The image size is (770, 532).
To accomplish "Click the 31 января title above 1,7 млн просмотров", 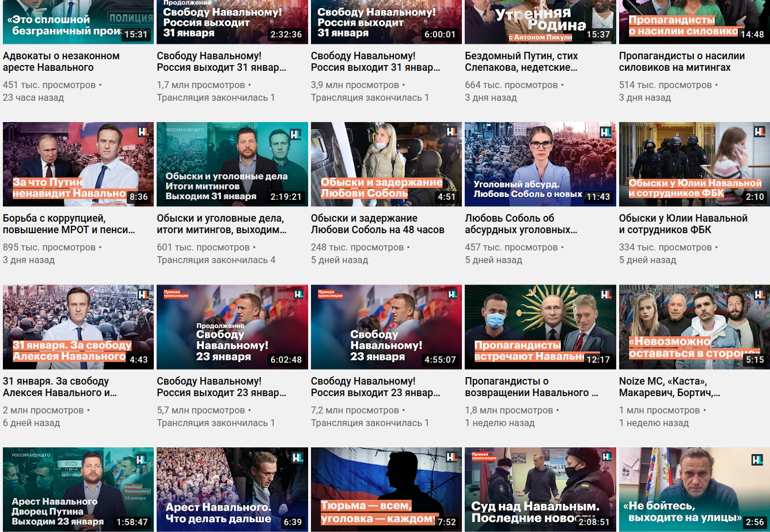I will tap(221, 62).
